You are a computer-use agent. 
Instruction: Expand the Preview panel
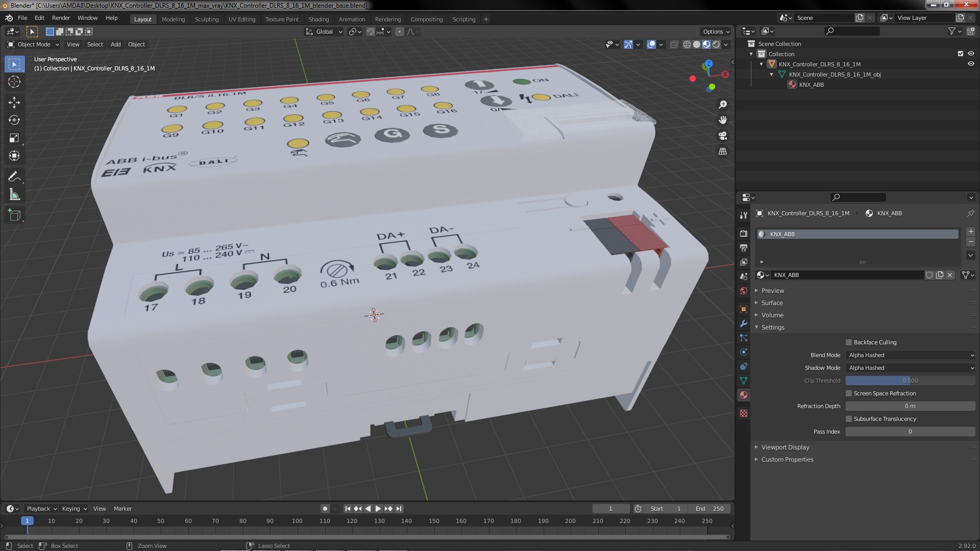coord(772,291)
